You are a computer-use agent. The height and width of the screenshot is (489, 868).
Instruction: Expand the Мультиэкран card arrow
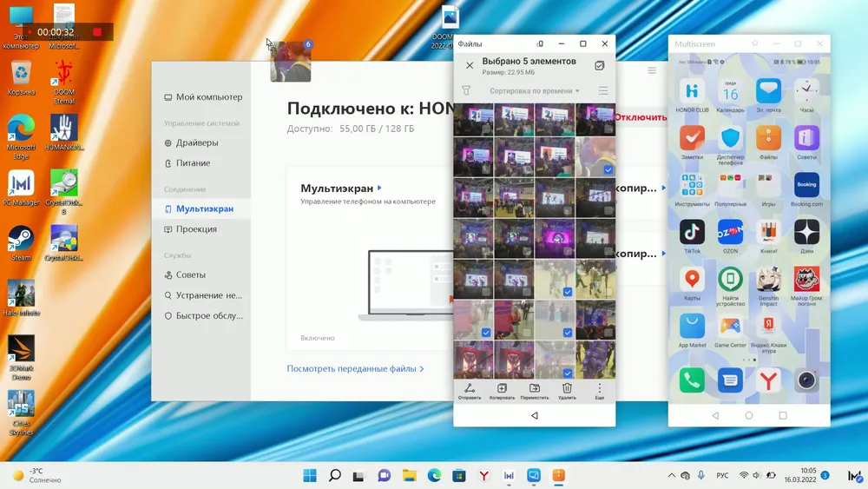(379, 188)
